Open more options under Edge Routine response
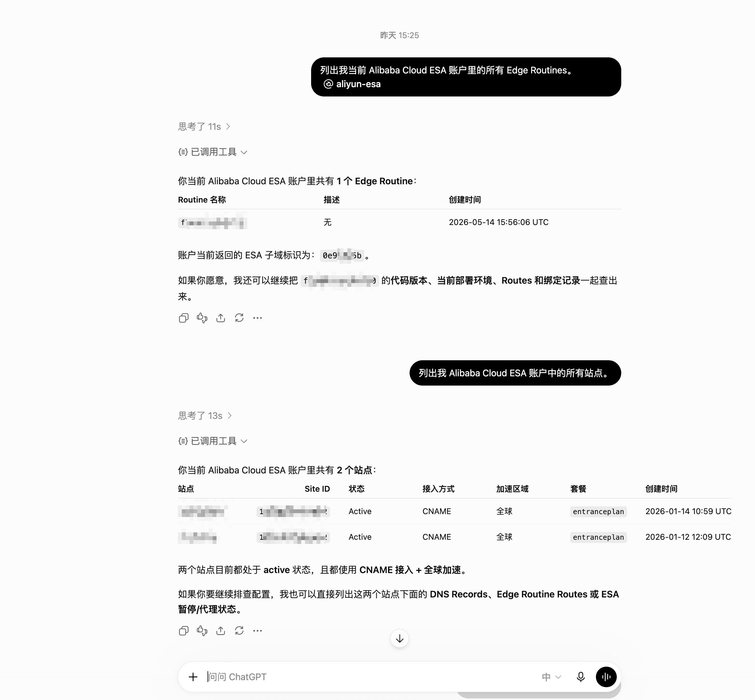Viewport: 755px width, 700px height. click(x=258, y=318)
